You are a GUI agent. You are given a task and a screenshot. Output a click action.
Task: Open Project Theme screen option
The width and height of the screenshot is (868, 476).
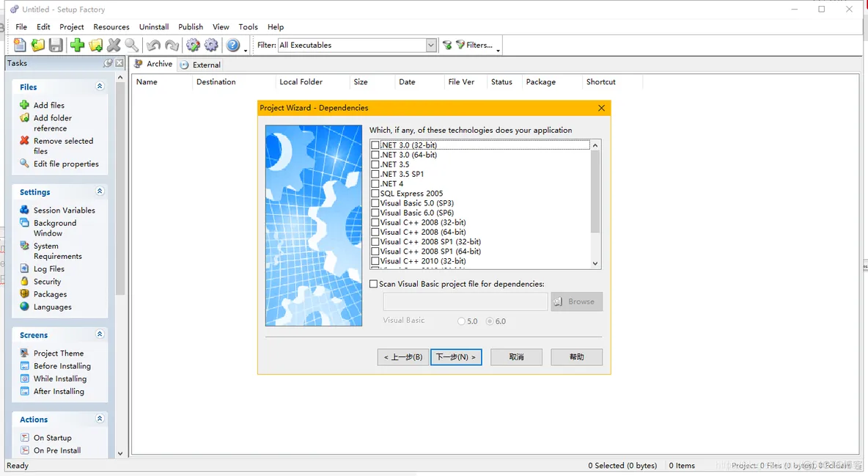(x=59, y=353)
